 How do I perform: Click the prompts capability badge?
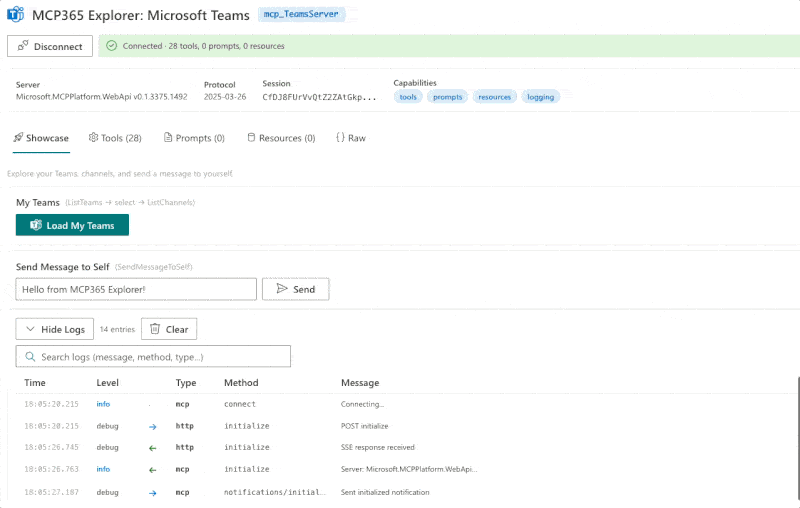point(447,97)
